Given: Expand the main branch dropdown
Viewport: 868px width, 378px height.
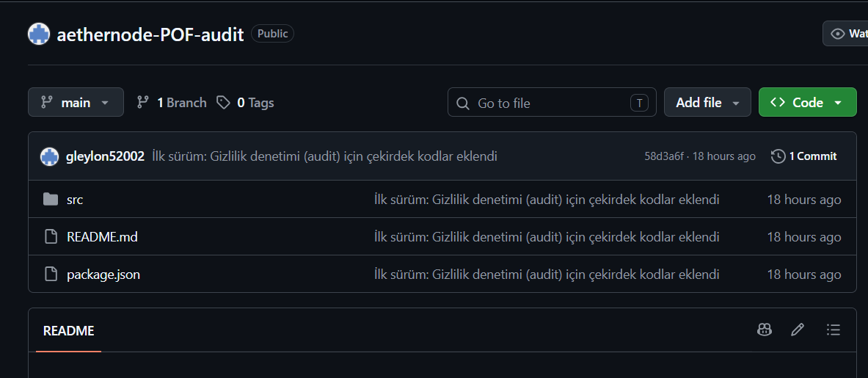Looking at the screenshot, I should [x=76, y=102].
